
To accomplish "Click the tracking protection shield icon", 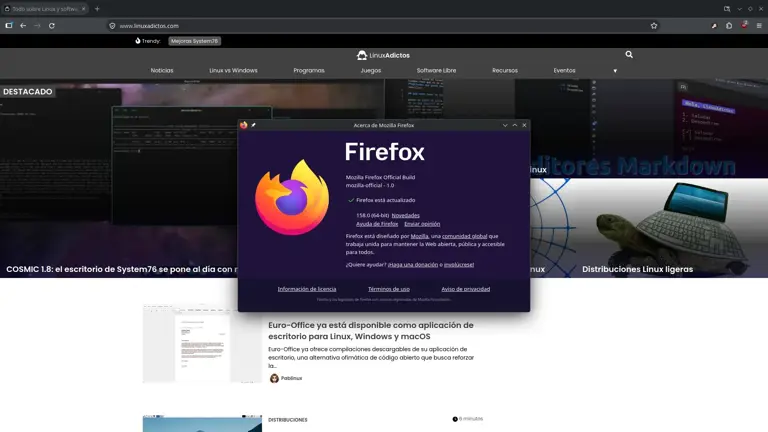I will [112, 26].
